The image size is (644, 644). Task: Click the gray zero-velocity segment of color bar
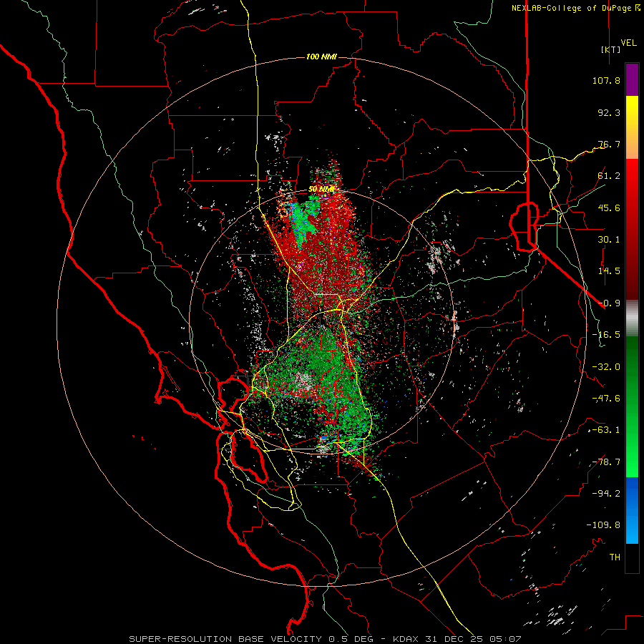pos(632,318)
